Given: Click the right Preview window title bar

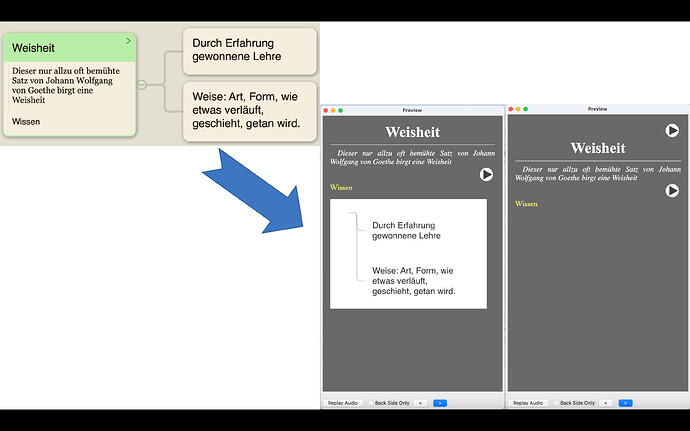Looking at the screenshot, I should [598, 109].
